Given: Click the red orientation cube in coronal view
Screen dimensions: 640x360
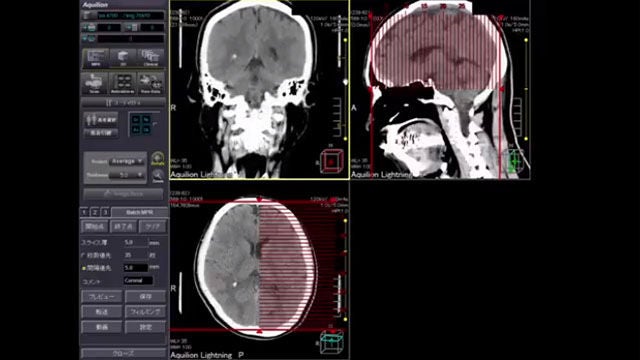Looking at the screenshot, I should point(331,162).
